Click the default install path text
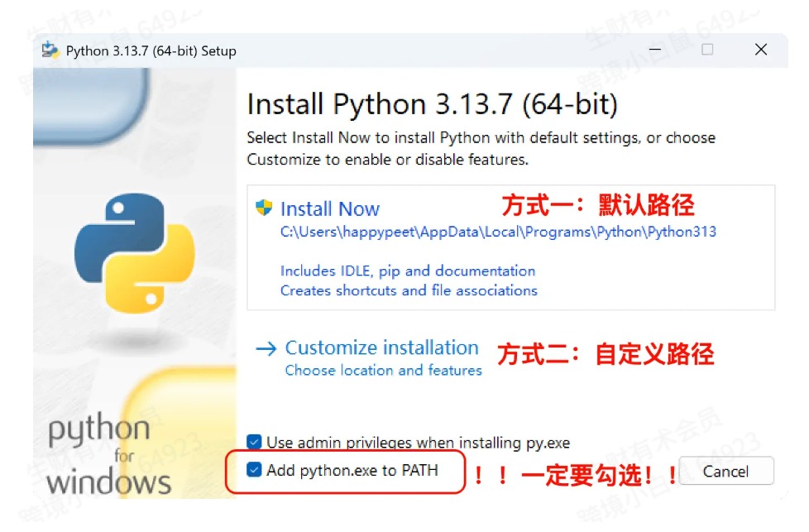809x532 pixels. pyautogui.click(x=498, y=232)
